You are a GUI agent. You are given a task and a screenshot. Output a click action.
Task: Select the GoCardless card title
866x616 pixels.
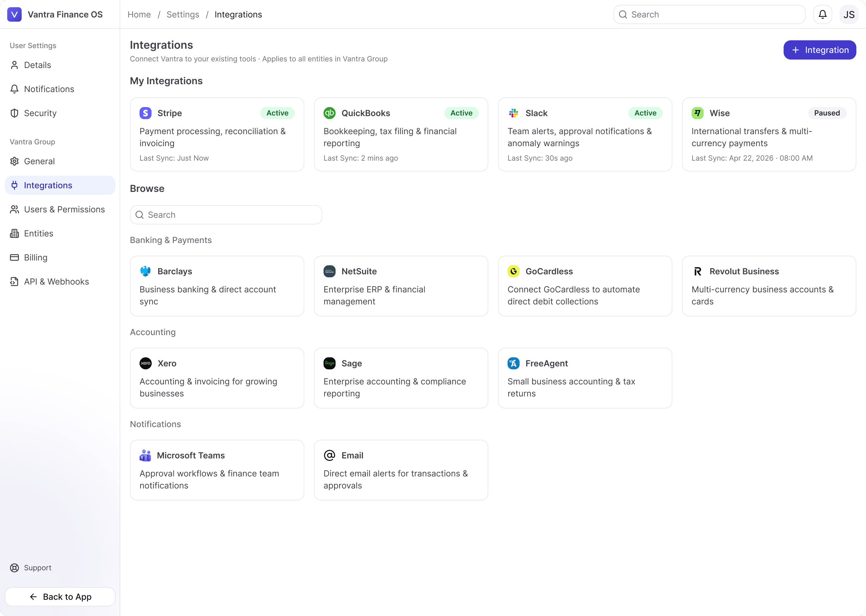(549, 271)
